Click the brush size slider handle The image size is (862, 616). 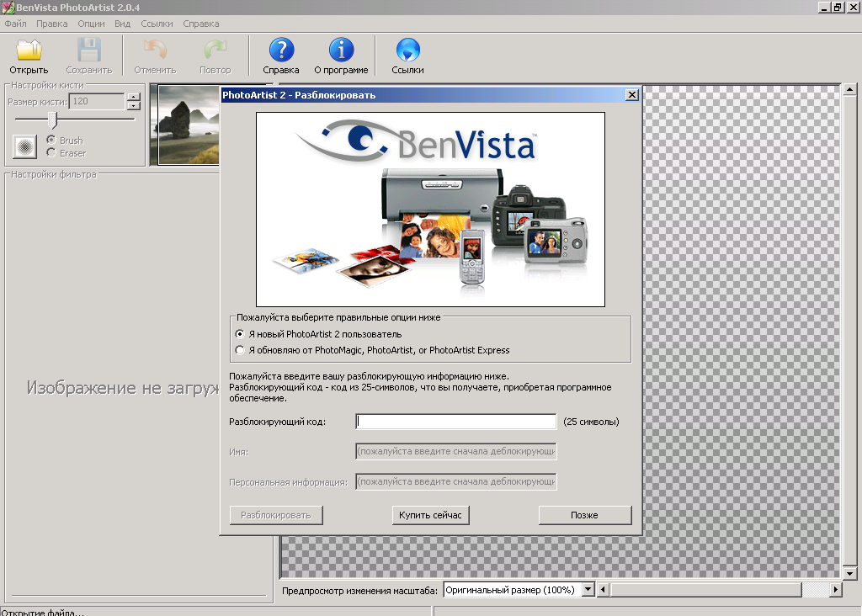[52, 119]
